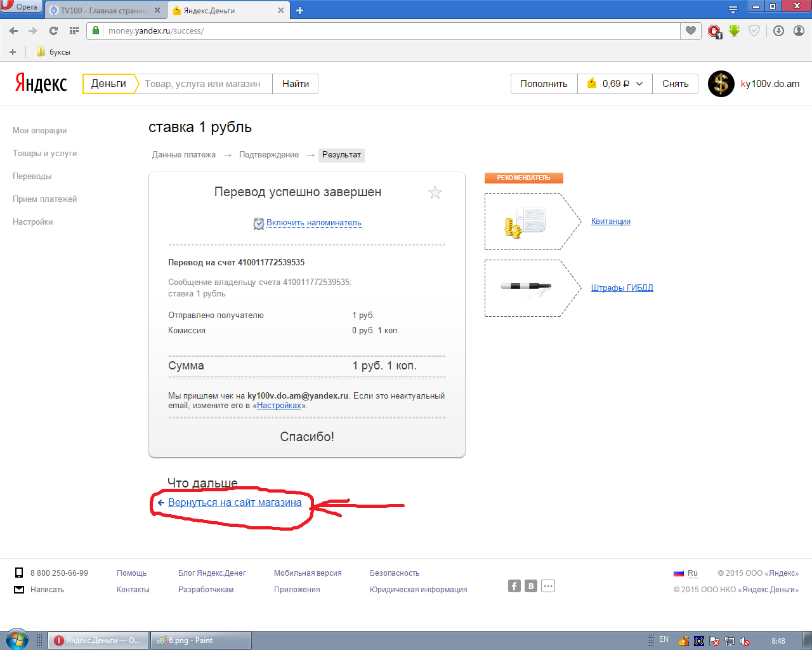Viewport: 812px width, 650px height.
Task: Open the VK social icon in footer
Action: (531, 586)
